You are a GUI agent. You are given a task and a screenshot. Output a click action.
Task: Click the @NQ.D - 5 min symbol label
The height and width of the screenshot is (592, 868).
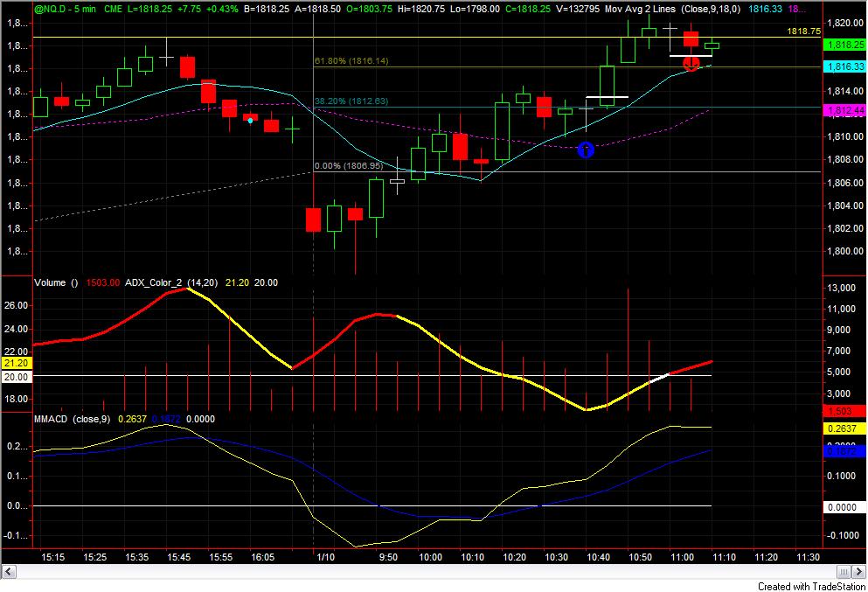point(64,7)
